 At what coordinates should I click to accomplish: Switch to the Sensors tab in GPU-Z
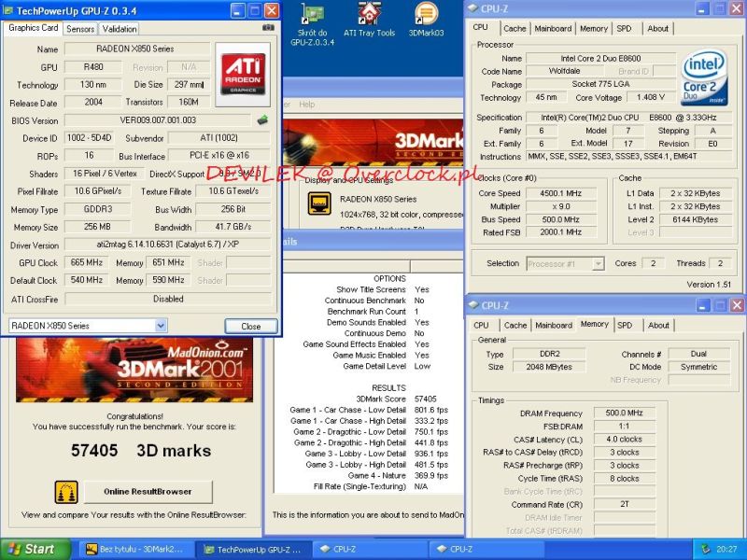80,29
